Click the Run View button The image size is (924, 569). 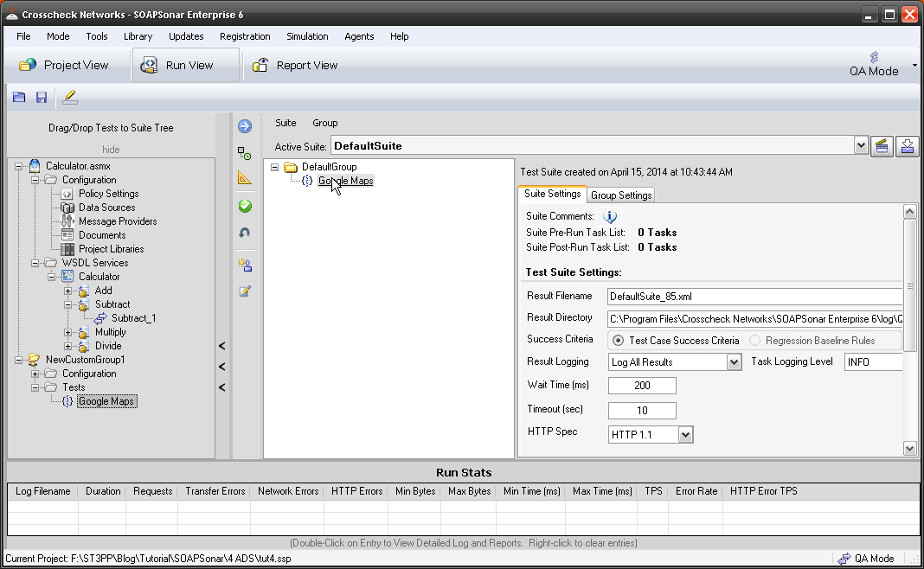[186, 66]
